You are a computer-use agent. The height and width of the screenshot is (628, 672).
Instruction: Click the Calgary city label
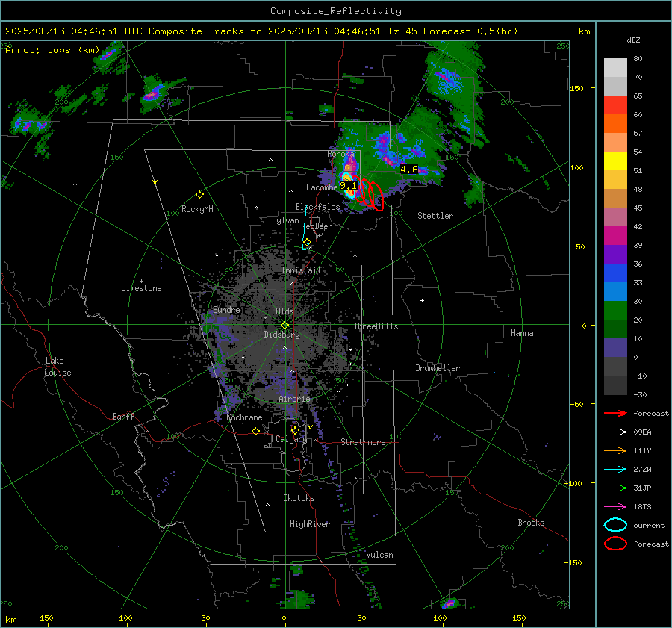[291, 439]
